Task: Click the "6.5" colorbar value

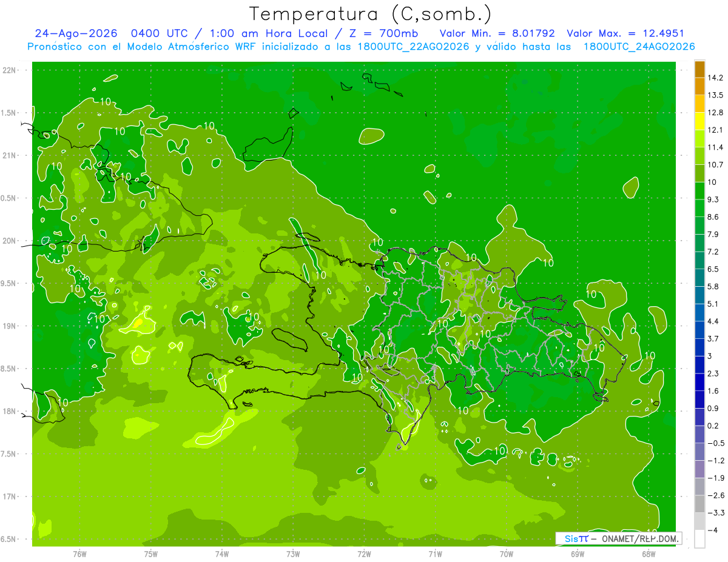Action: (x=713, y=269)
